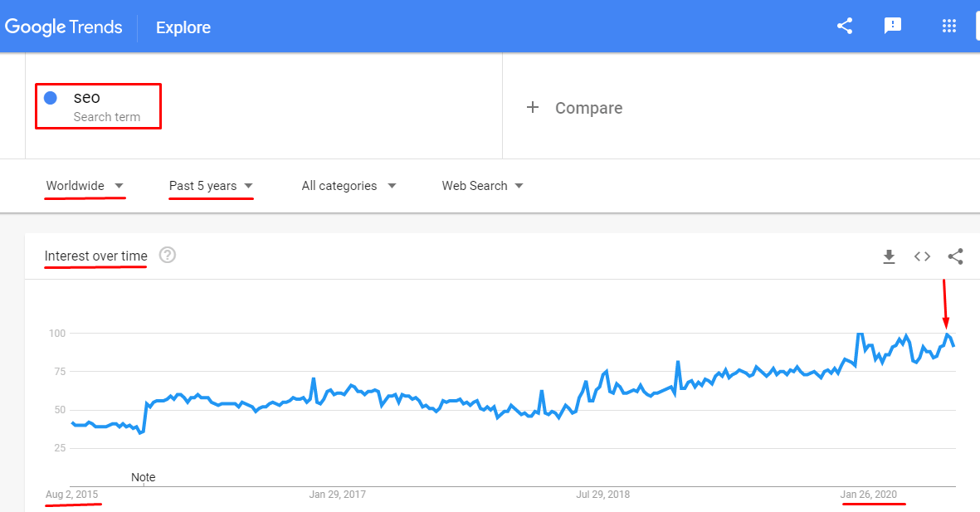Click the Google Trends logo
Image resolution: width=980 pixels, height=512 pixels.
(x=63, y=27)
